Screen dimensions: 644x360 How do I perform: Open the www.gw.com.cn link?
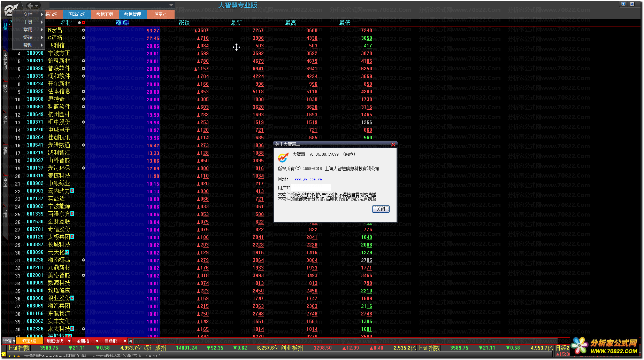tap(308, 179)
